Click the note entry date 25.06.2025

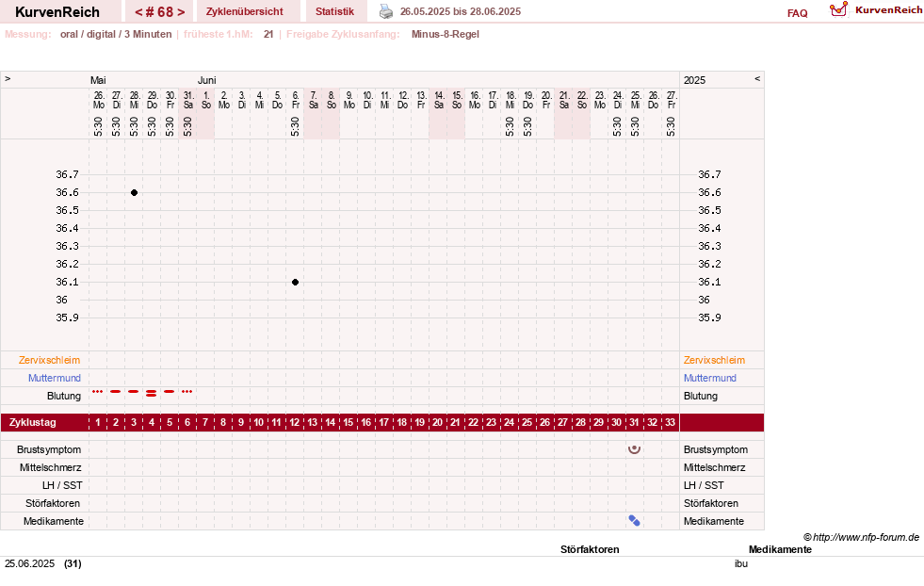(29, 563)
